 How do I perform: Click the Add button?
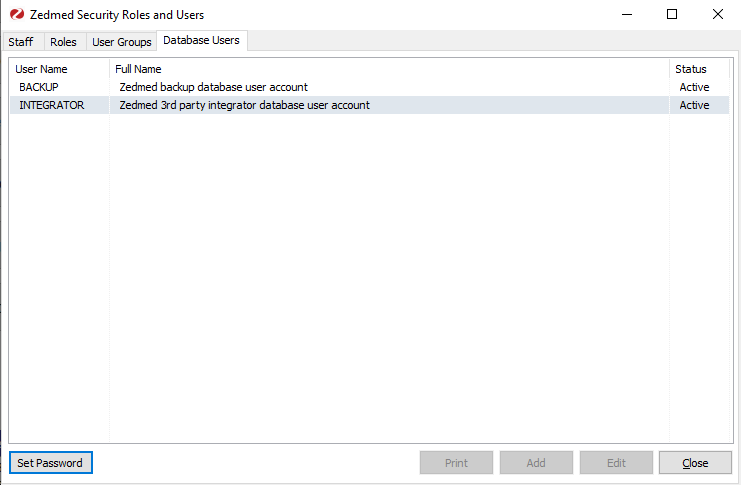click(536, 462)
